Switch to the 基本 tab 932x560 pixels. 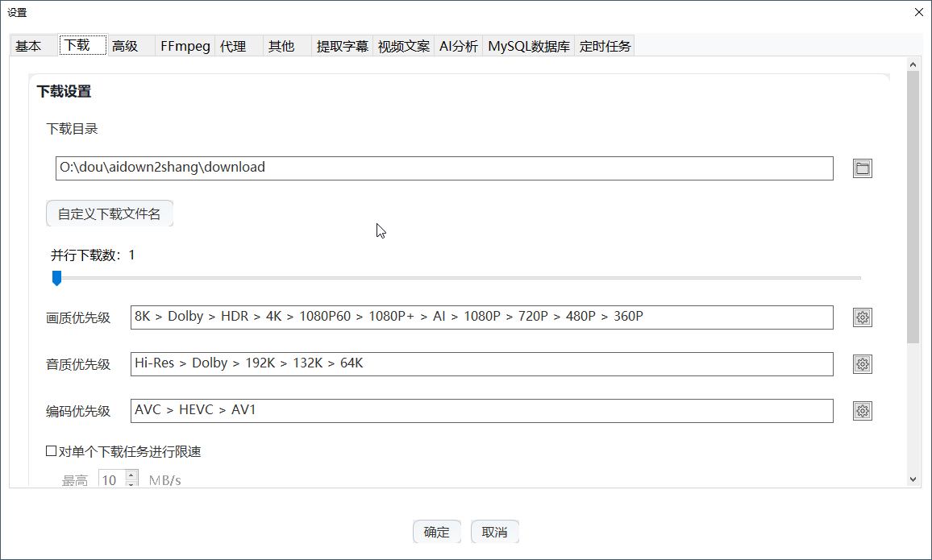click(x=28, y=47)
